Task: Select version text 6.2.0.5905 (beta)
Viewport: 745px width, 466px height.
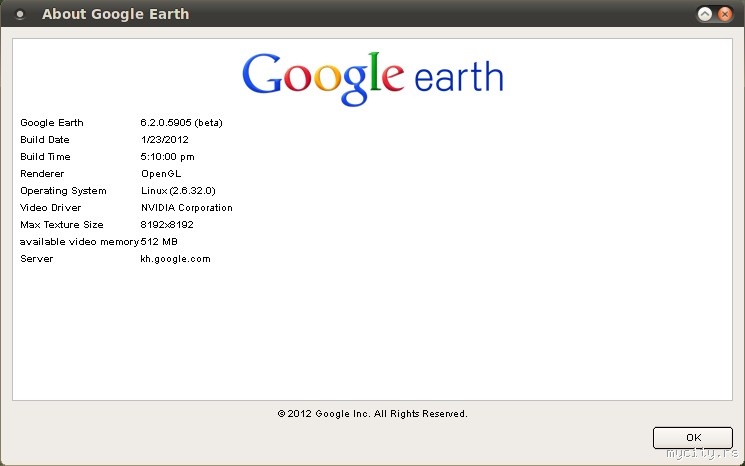Action: [x=181, y=123]
